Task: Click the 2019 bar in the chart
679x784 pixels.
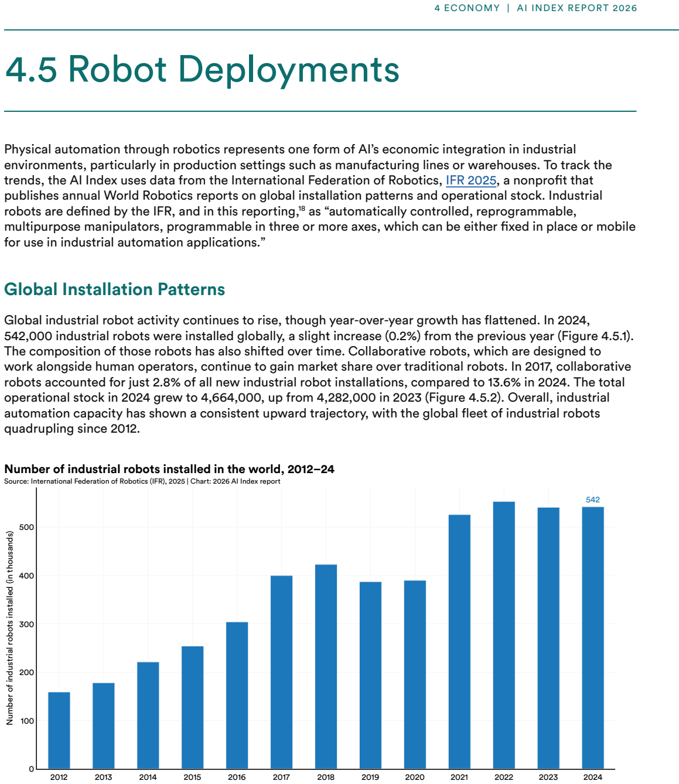Action: [x=371, y=675]
